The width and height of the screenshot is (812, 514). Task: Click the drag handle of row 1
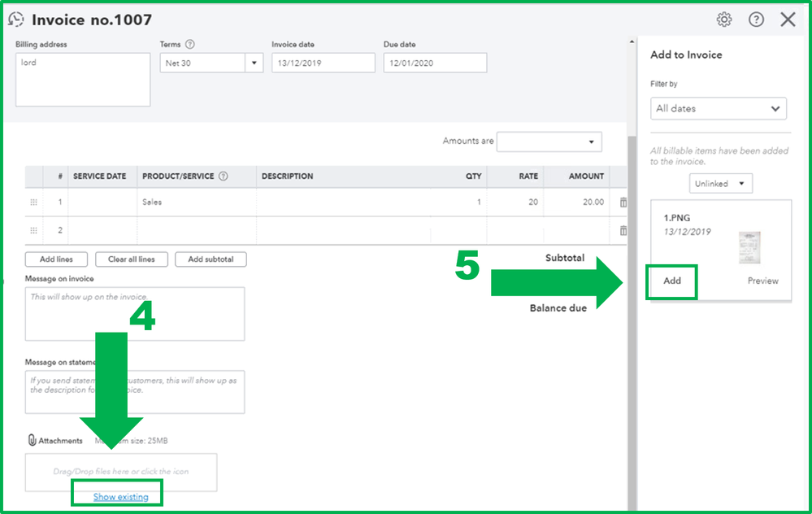point(33,202)
